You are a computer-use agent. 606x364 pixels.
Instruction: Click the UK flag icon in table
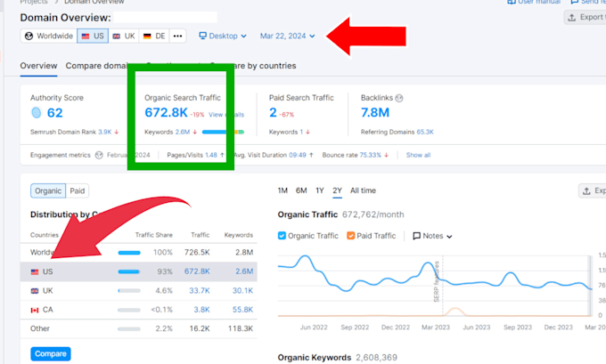click(x=35, y=291)
